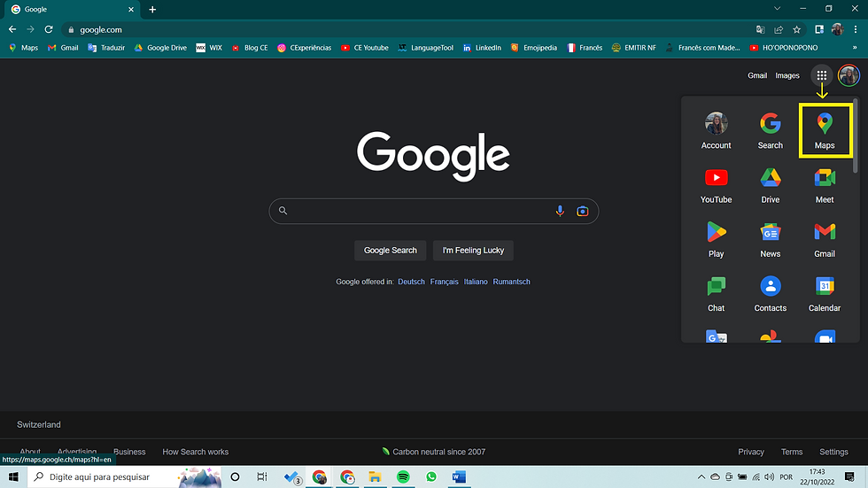Open the WIX bookmark
868x488 pixels.
point(209,48)
